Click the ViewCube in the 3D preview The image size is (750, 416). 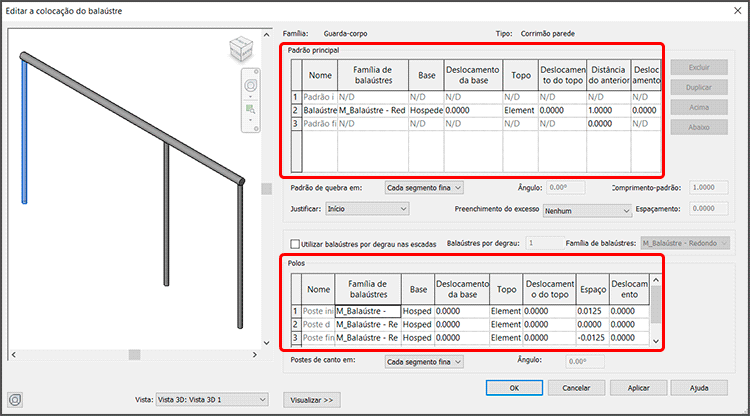pyautogui.click(x=242, y=49)
